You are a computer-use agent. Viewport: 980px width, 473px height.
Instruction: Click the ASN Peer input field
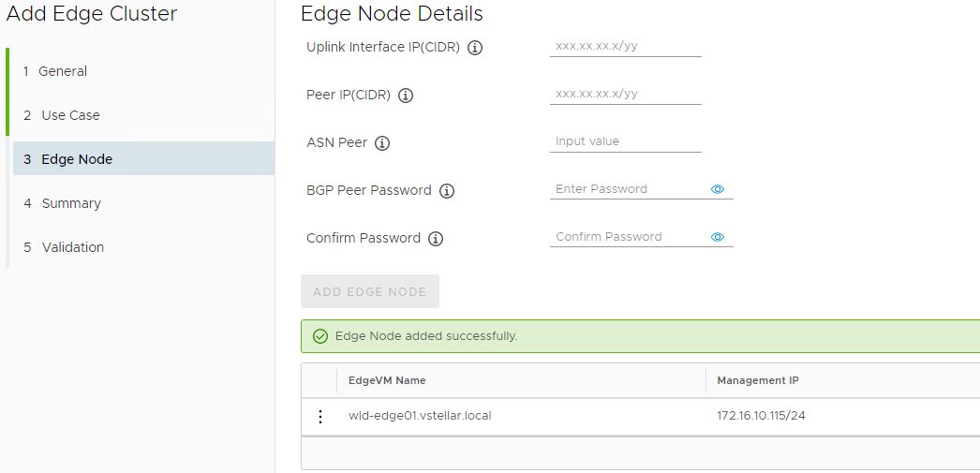[x=625, y=141]
